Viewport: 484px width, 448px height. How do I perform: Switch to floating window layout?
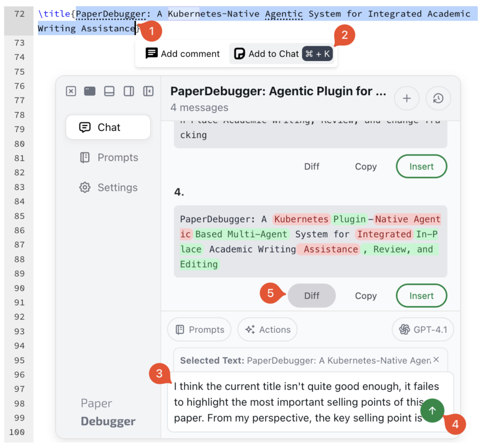pos(90,91)
